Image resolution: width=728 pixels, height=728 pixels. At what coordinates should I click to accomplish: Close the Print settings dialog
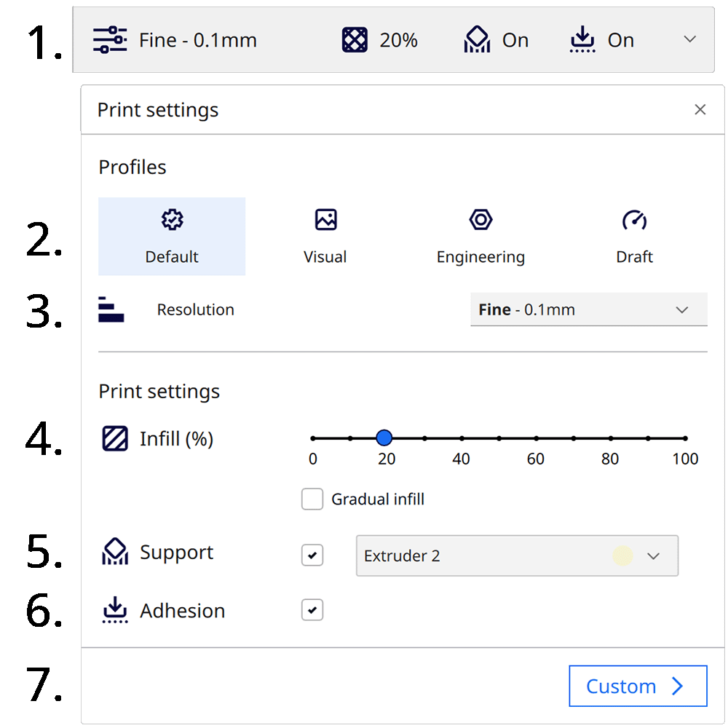tap(700, 109)
